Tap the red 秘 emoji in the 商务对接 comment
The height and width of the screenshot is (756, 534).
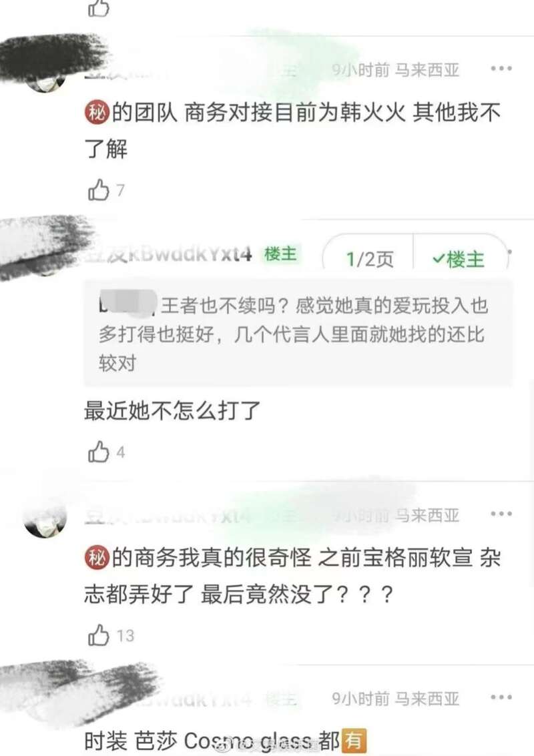coord(97,112)
